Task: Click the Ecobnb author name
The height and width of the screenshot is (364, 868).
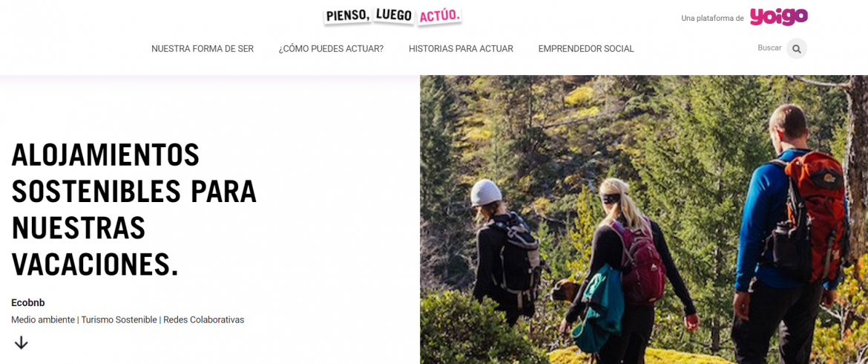Action: pos(27,302)
